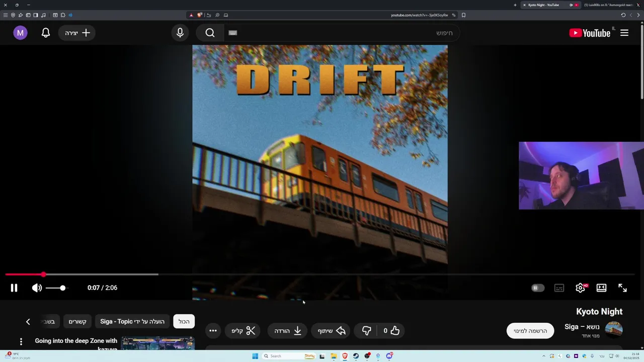Open Steam from the taskbar
The height and width of the screenshot is (362, 644).
356,356
